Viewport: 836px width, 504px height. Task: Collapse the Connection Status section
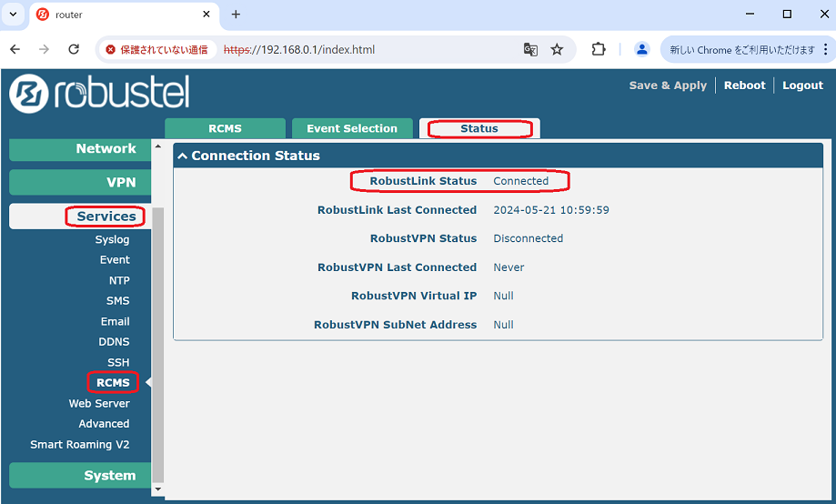182,156
